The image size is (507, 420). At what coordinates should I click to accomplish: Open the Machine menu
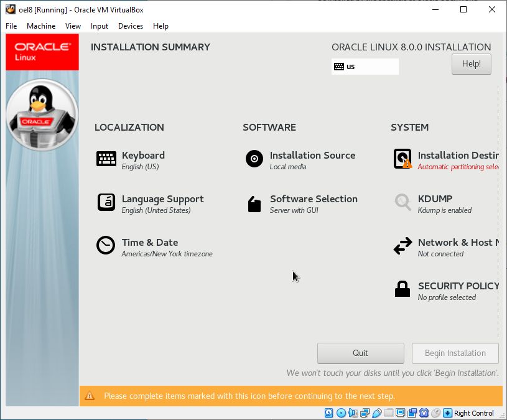click(41, 26)
